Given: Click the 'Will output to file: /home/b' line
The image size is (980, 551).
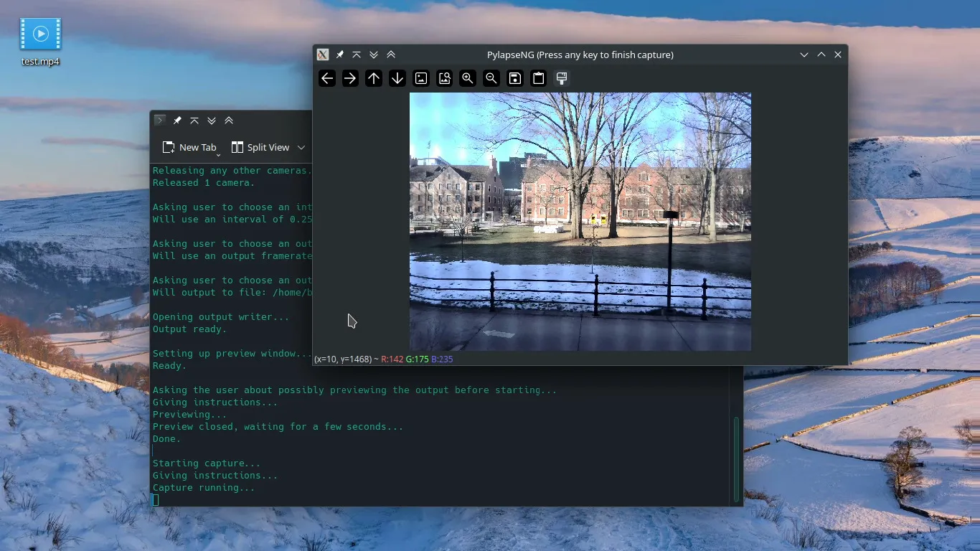Looking at the screenshot, I should coord(232,293).
